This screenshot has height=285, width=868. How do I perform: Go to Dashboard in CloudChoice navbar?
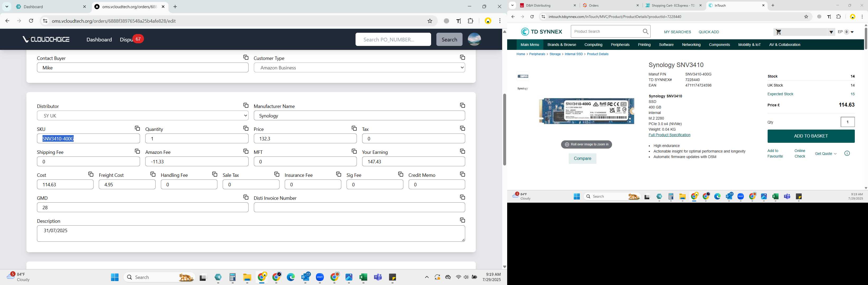point(99,39)
